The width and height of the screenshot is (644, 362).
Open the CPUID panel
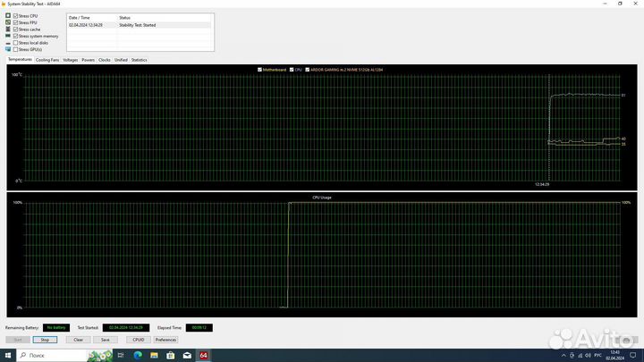(139, 340)
